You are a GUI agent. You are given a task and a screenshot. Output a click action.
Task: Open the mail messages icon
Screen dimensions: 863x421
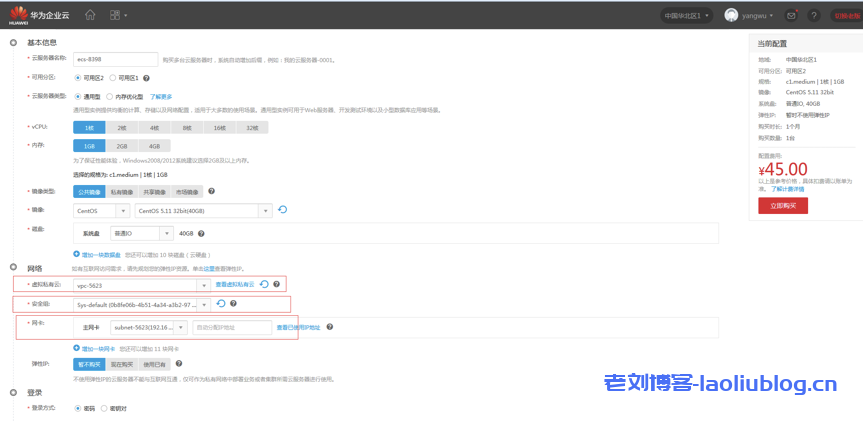792,16
